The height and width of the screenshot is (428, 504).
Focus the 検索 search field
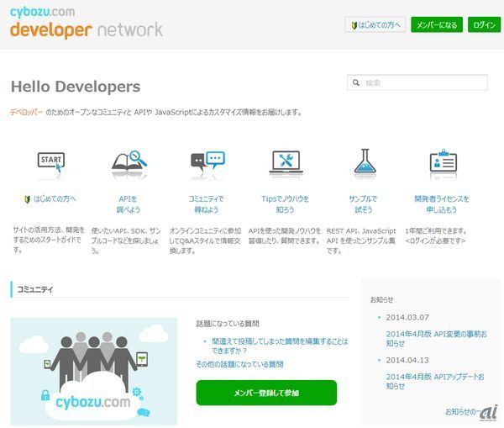417,82
